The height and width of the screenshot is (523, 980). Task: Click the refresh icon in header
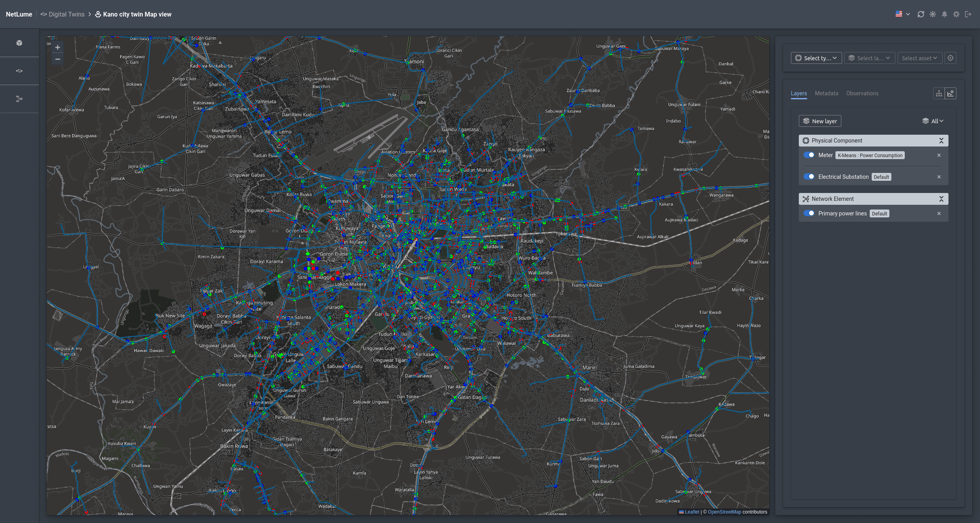(921, 14)
